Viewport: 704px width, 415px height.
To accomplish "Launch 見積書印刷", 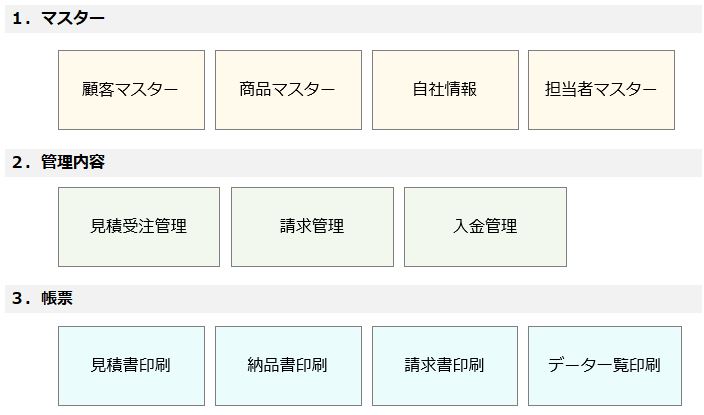I will click(x=131, y=366).
